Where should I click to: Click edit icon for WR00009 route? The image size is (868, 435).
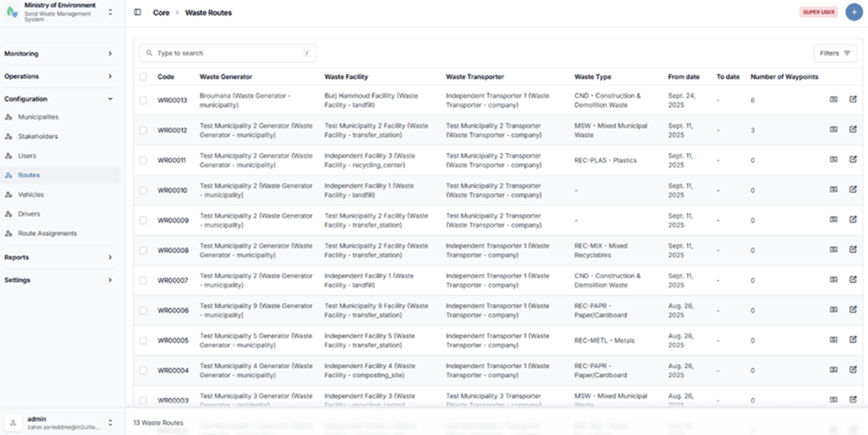click(853, 219)
